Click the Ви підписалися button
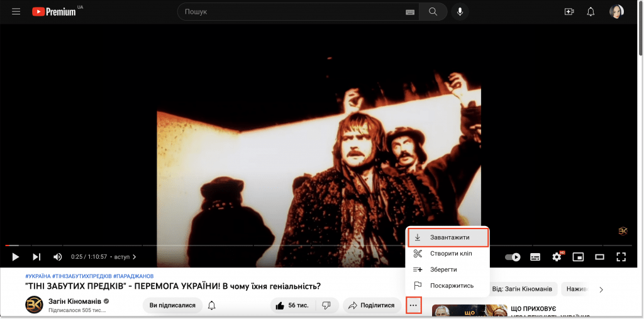 point(172,305)
